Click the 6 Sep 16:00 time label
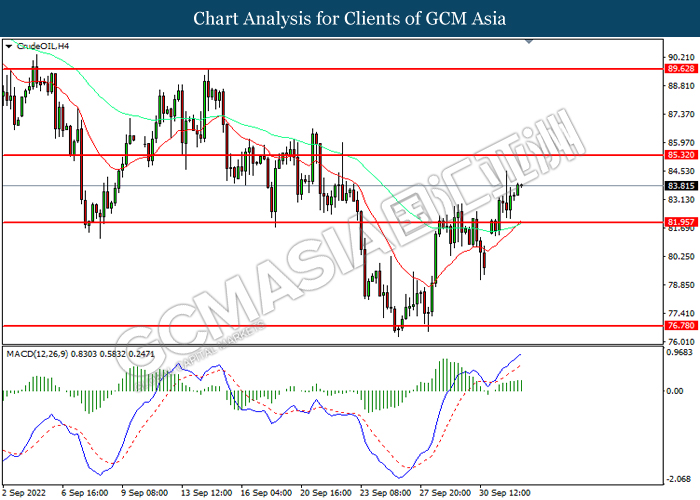Image resolution: width=700 pixels, height=500 pixels. pos(85,493)
